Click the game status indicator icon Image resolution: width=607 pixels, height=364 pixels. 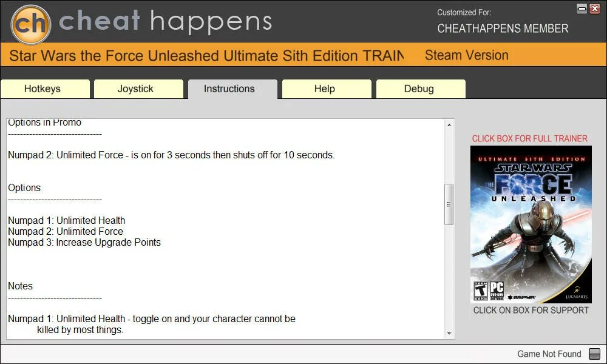click(594, 354)
